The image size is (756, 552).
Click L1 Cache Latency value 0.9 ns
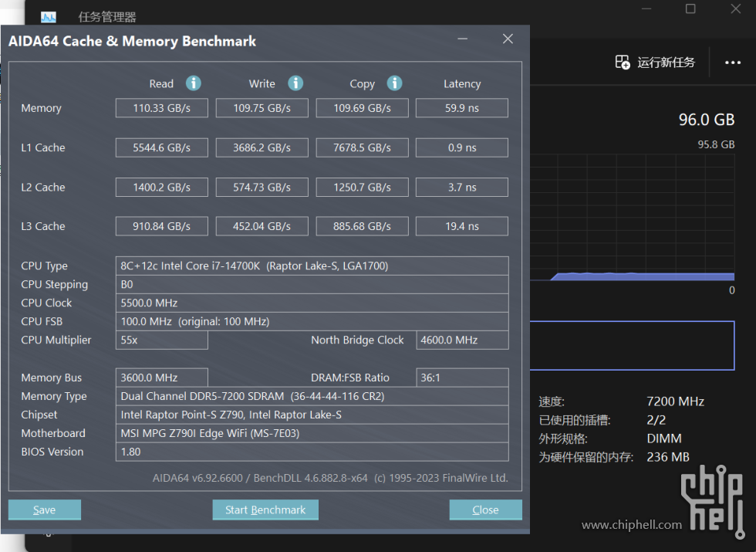pyautogui.click(x=462, y=147)
